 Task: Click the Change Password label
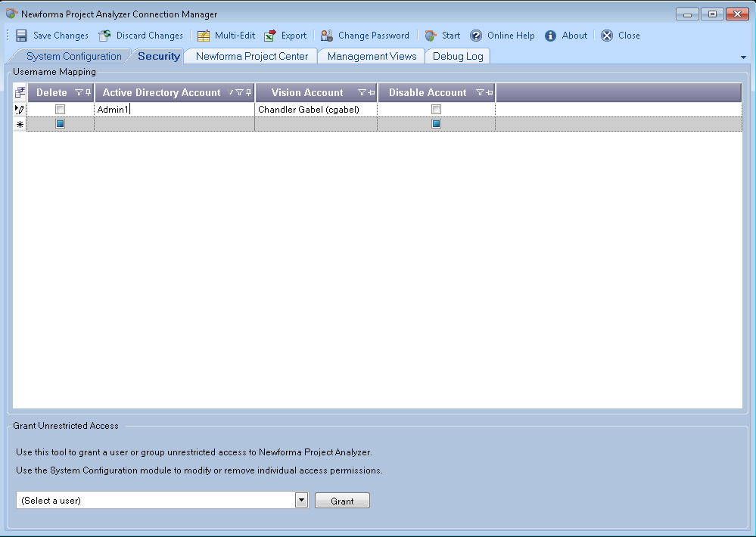tap(374, 36)
